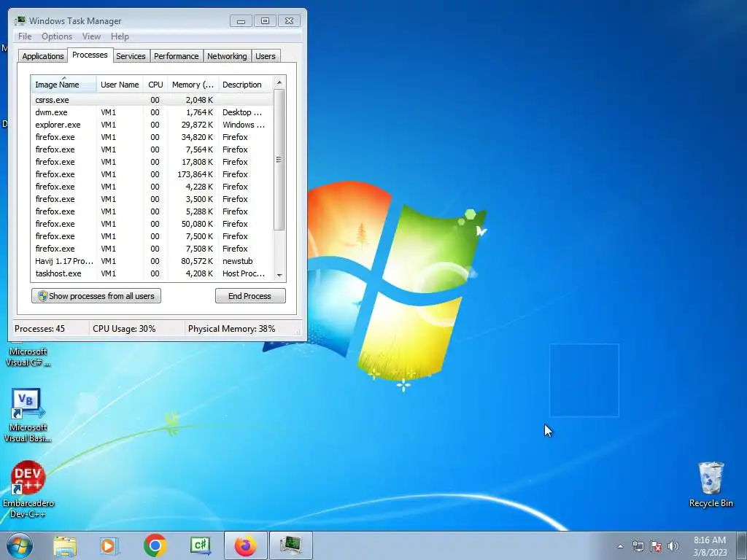This screenshot has height=560, width=747.
Task: Click the CPU Usage: 30% status entry
Action: (x=124, y=329)
